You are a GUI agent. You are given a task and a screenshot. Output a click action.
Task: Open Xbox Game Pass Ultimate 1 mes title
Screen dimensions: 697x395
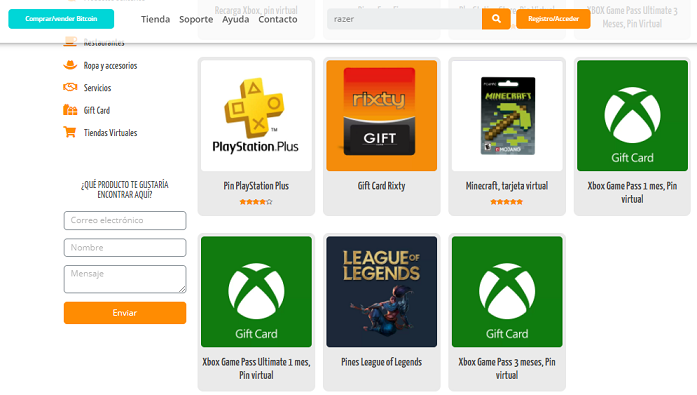pos(256,368)
